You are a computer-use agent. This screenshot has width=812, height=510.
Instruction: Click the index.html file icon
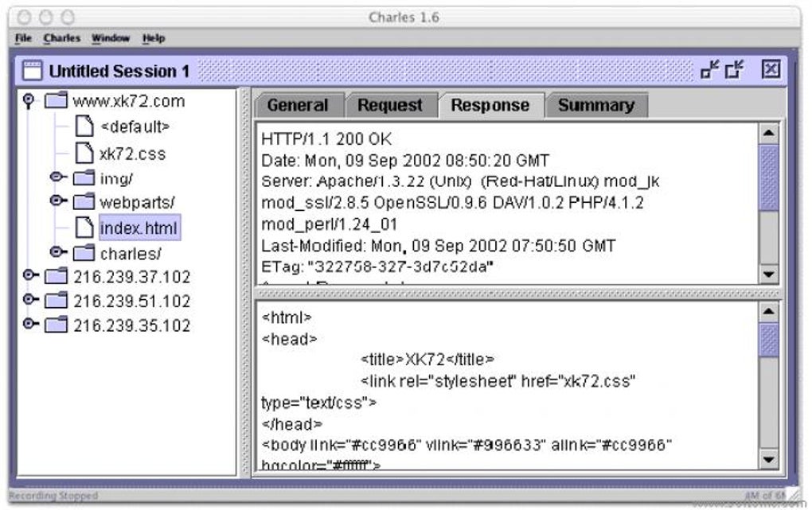point(84,228)
